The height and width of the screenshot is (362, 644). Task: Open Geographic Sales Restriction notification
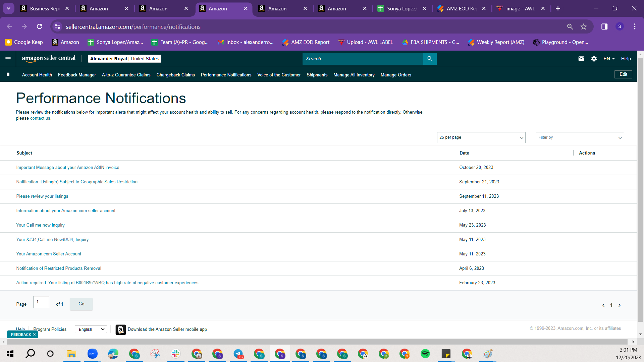point(77,182)
